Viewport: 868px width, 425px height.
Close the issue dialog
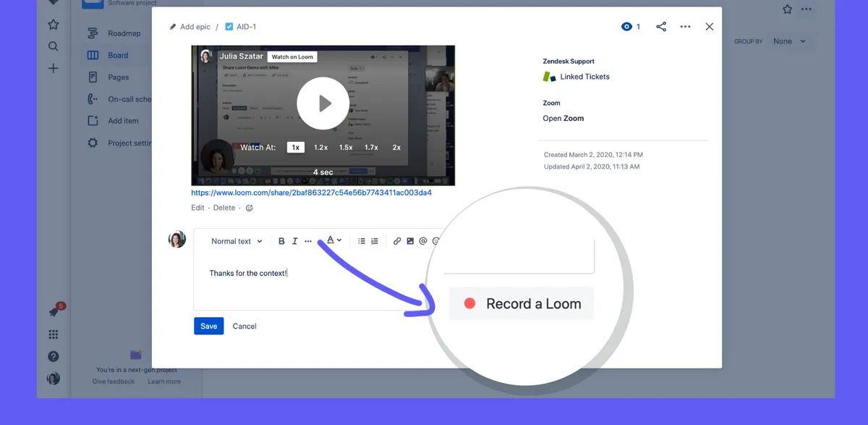pos(709,27)
